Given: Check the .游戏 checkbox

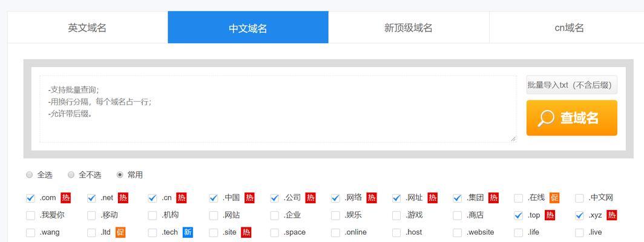Looking at the screenshot, I should coord(396,215).
